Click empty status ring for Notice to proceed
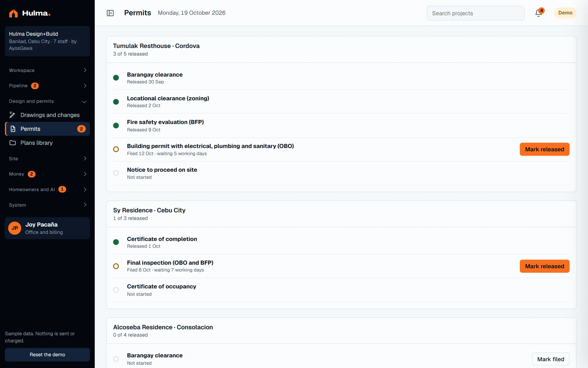Screen dimensions: 588x368 coord(116,173)
